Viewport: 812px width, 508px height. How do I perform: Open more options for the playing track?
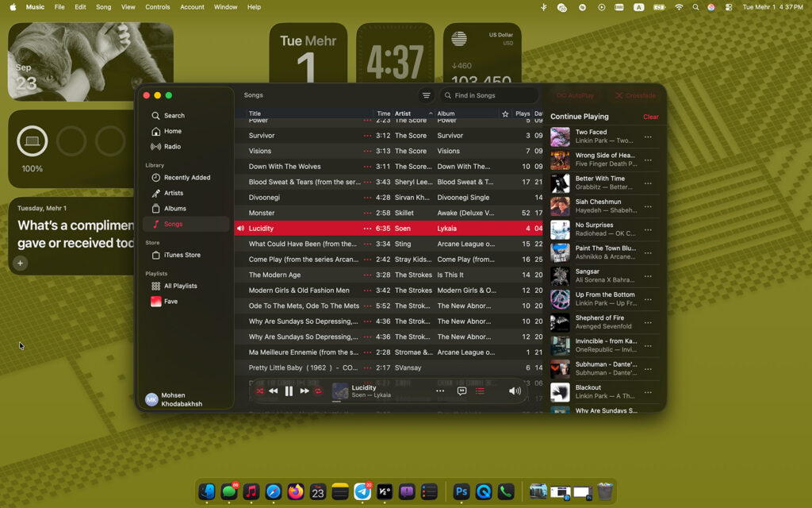point(440,391)
